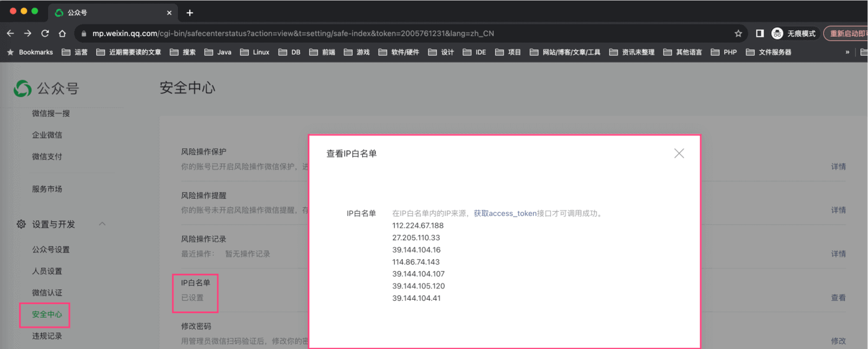Close the 查看IP白名单 dialog
The height and width of the screenshot is (349, 868).
(679, 154)
